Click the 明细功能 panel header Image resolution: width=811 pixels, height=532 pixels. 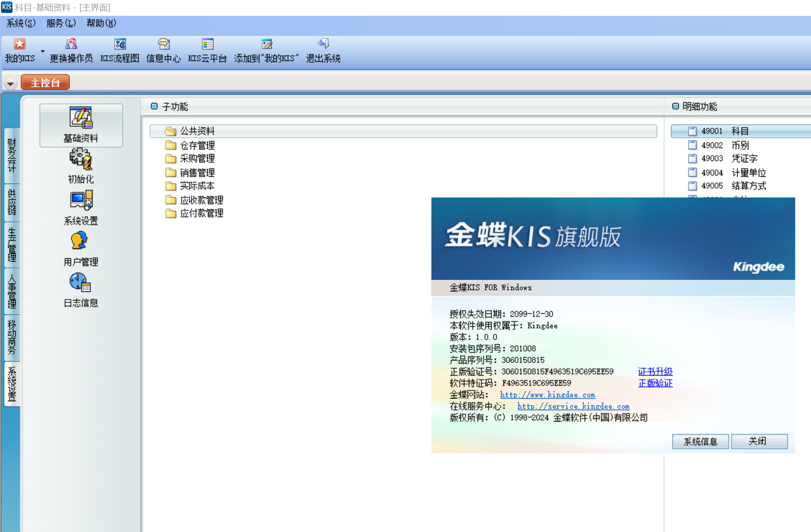click(695, 106)
